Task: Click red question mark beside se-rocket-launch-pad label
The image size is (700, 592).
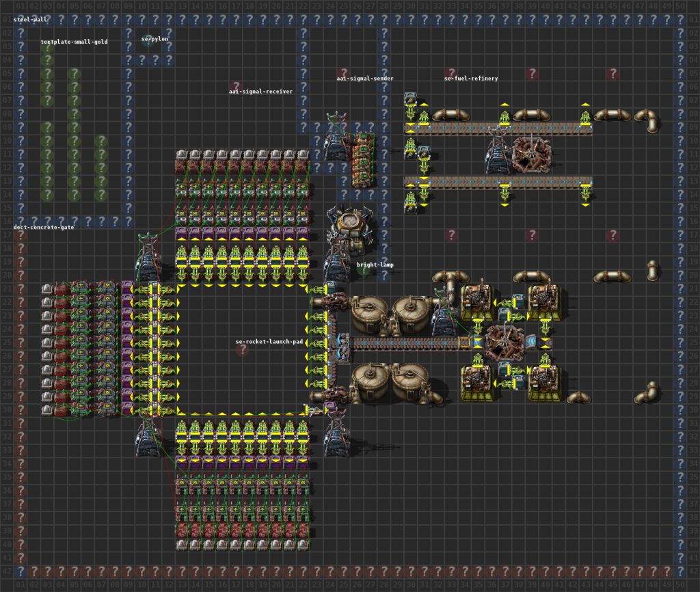Action: click(x=243, y=350)
